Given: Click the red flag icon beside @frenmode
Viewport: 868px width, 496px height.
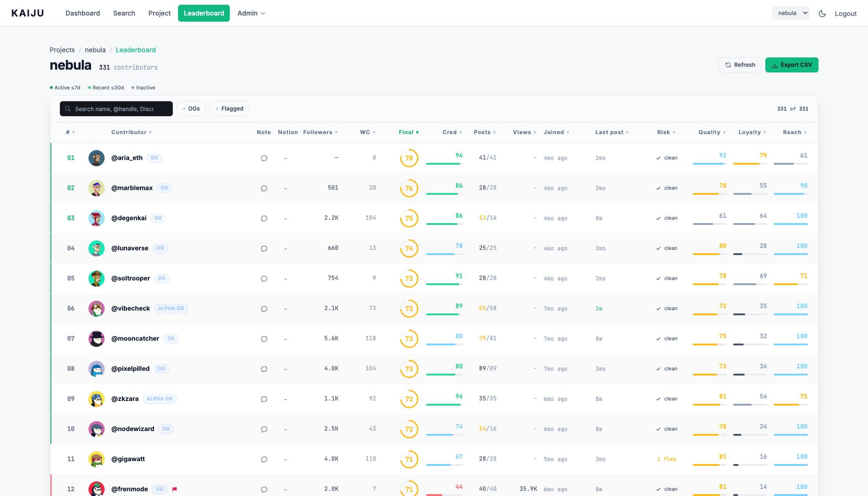Looking at the screenshot, I should (175, 489).
